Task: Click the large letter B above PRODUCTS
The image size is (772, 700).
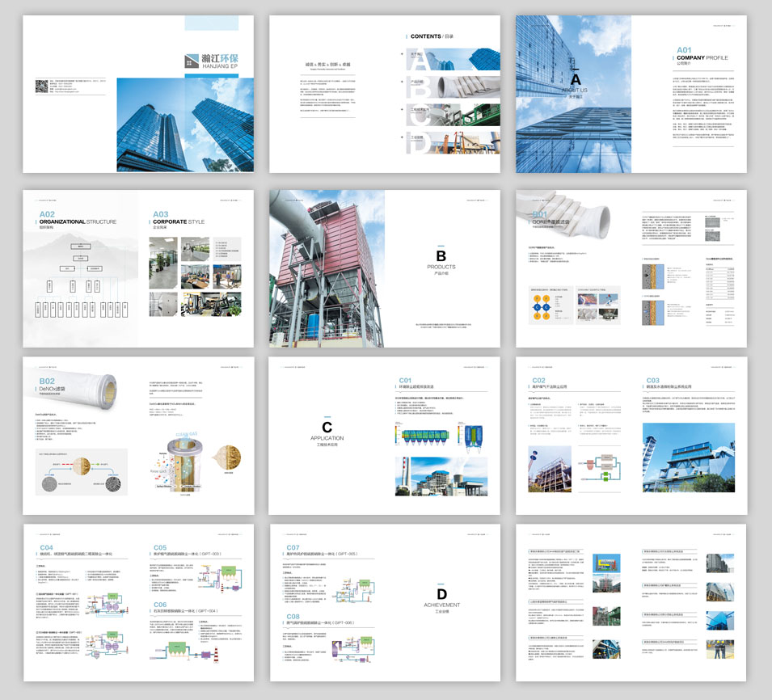Action: (441, 257)
